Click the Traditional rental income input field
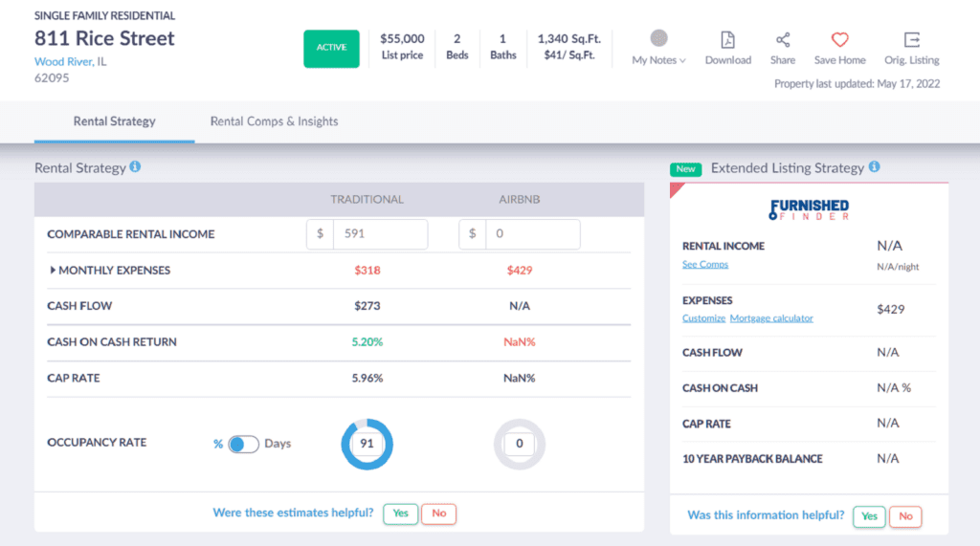Image resolution: width=980 pixels, height=546 pixels. (x=379, y=234)
